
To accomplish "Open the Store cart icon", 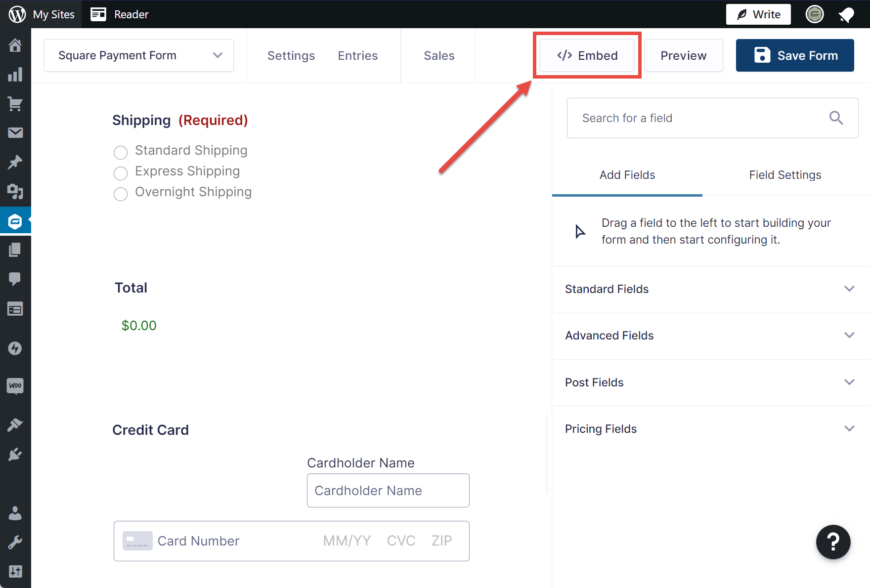I will click(x=15, y=104).
